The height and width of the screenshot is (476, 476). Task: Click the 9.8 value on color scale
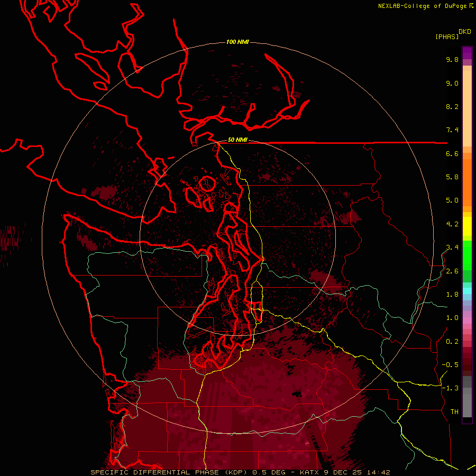pyautogui.click(x=452, y=59)
